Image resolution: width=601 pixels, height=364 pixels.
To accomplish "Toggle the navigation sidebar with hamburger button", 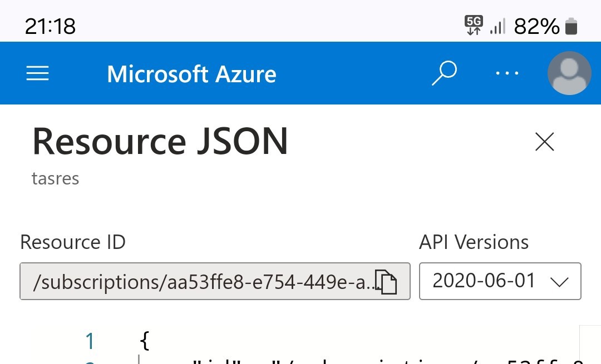I will click(37, 73).
